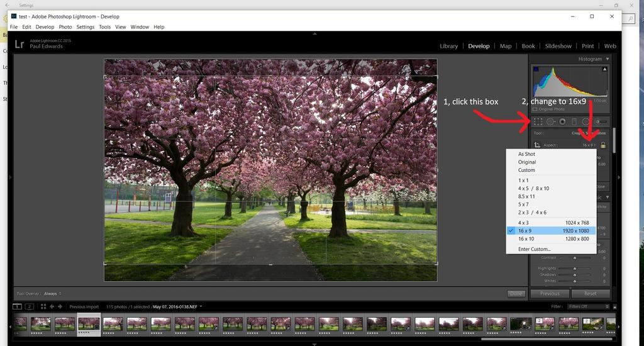Image resolution: width=644 pixels, height=346 pixels.
Task: Toggle the aspect ratio lock icon
Action: pyautogui.click(x=602, y=145)
